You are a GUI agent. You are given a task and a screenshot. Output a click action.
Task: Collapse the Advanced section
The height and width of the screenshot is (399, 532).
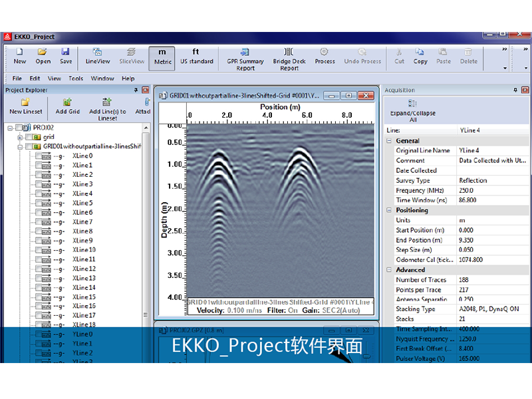[389, 270]
